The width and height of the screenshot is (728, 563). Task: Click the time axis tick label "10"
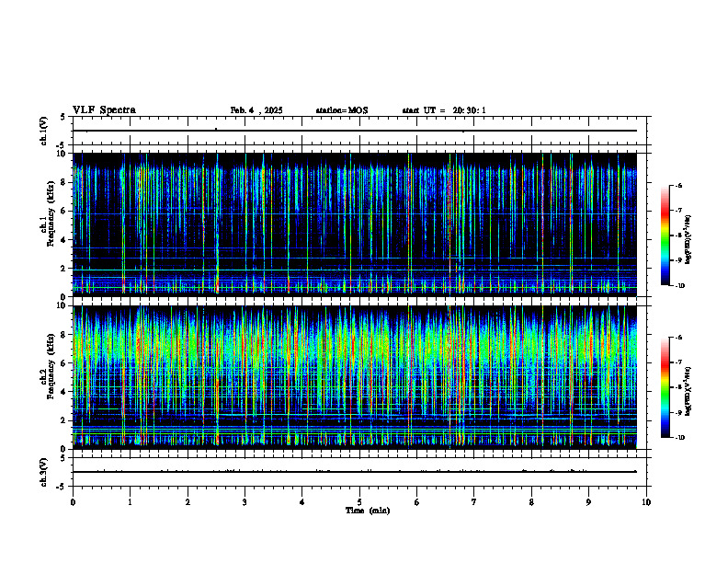click(646, 502)
